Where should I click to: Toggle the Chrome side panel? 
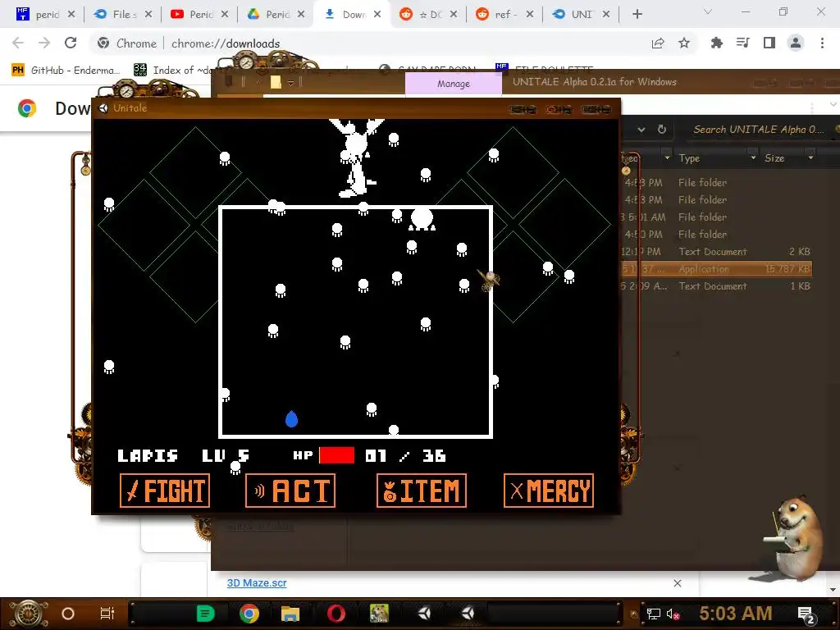click(769, 43)
